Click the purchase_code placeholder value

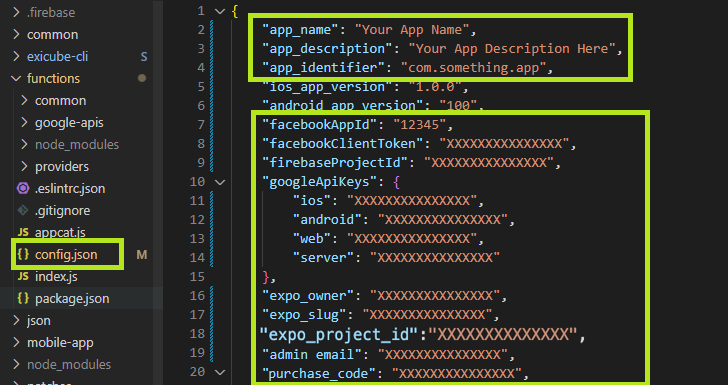458,373
